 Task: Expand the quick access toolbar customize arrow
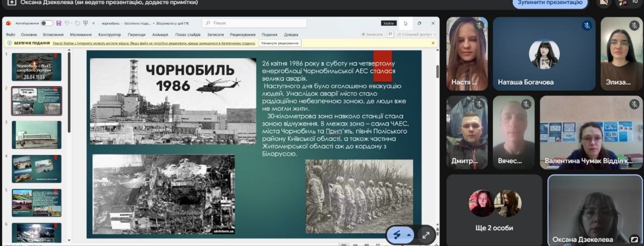point(94,23)
